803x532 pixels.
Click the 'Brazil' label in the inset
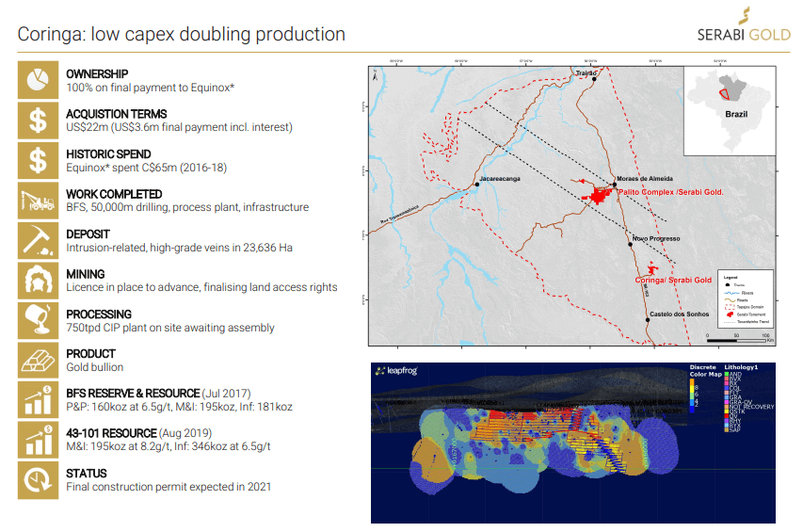(x=736, y=114)
